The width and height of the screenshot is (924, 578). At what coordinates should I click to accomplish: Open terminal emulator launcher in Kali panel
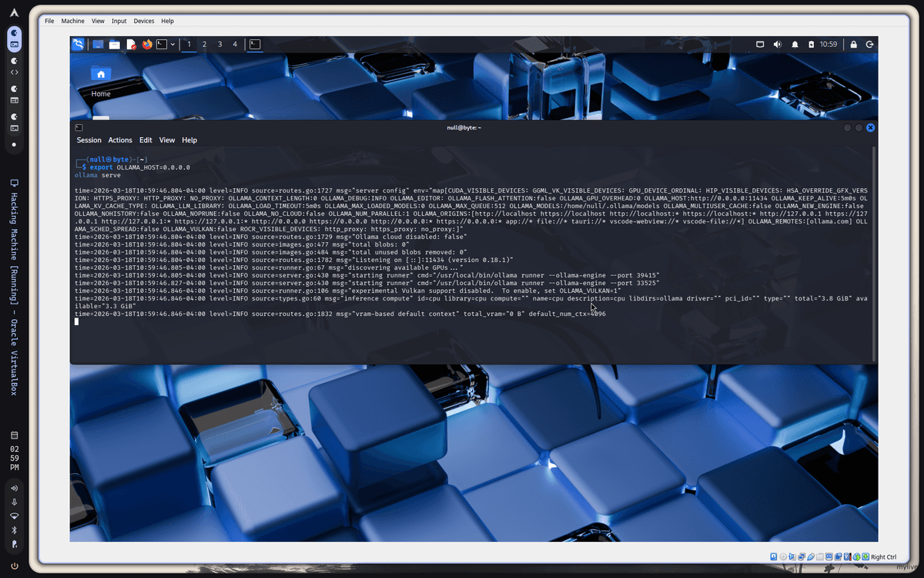pos(162,45)
